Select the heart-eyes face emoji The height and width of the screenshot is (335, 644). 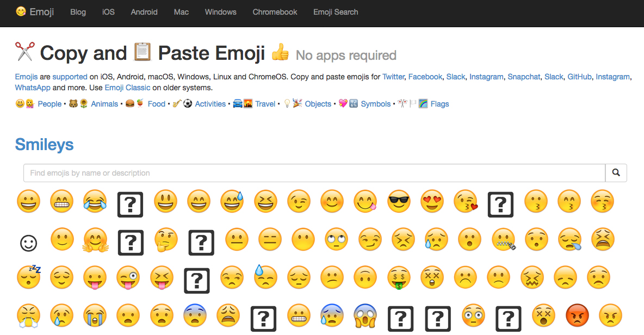point(432,202)
